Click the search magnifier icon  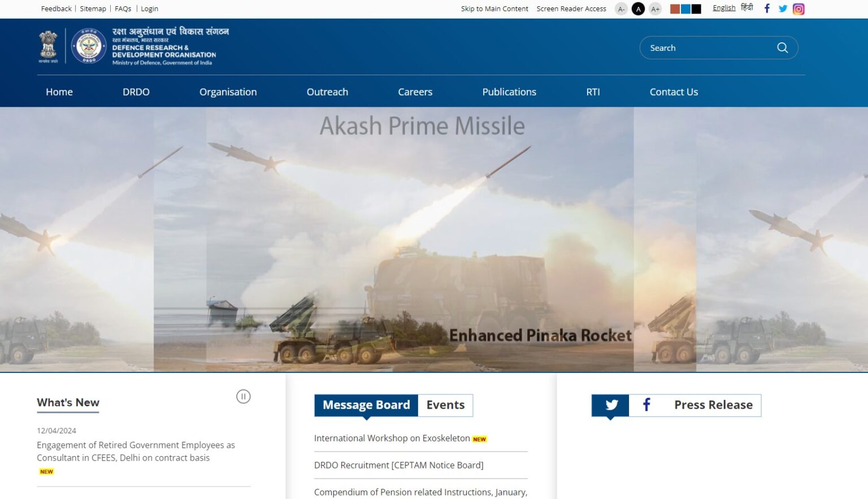click(782, 47)
